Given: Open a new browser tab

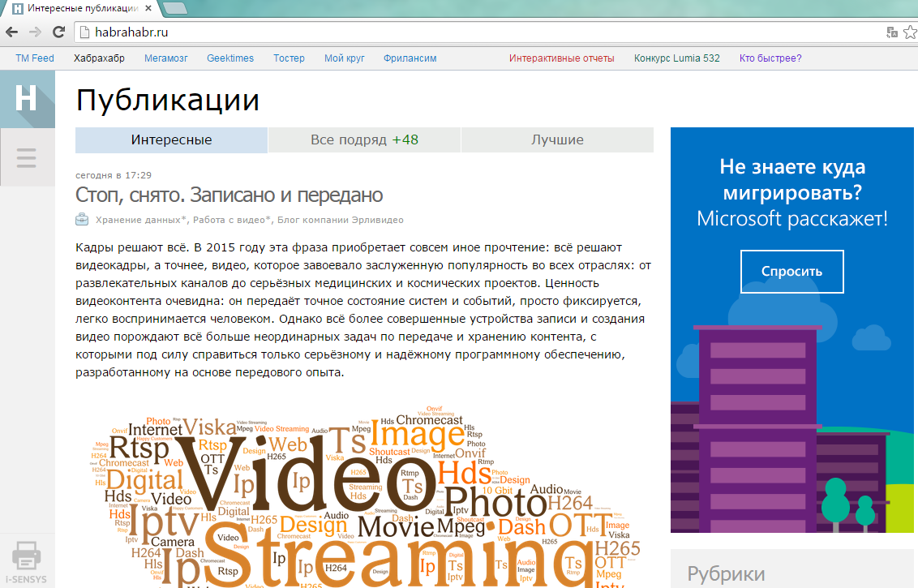Looking at the screenshot, I should coord(175,8).
